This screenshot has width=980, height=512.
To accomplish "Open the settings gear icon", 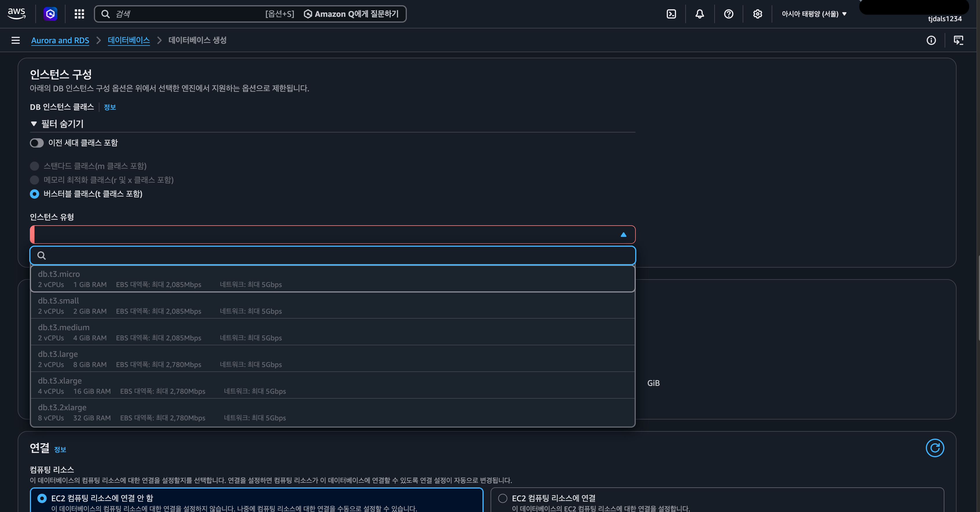I will pyautogui.click(x=757, y=14).
